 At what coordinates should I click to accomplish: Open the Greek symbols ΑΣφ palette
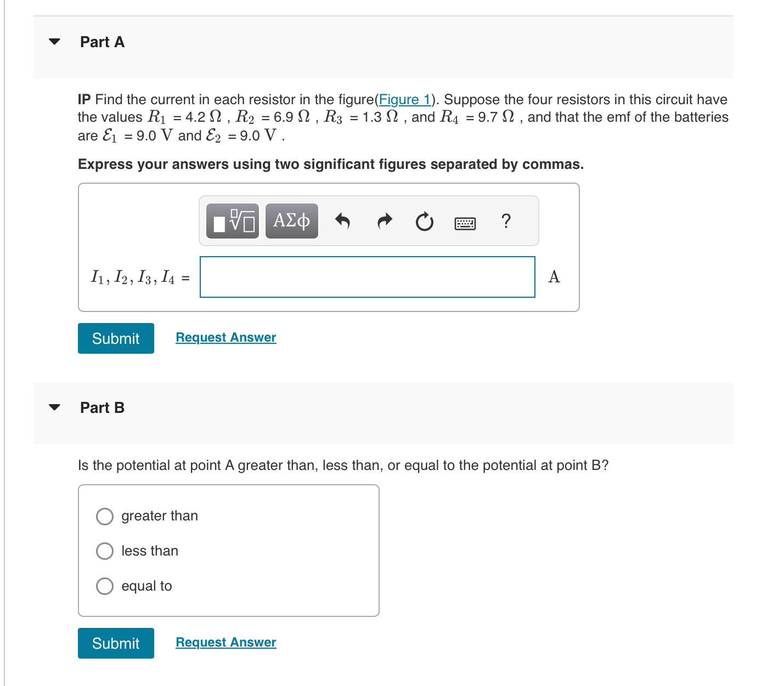[291, 221]
